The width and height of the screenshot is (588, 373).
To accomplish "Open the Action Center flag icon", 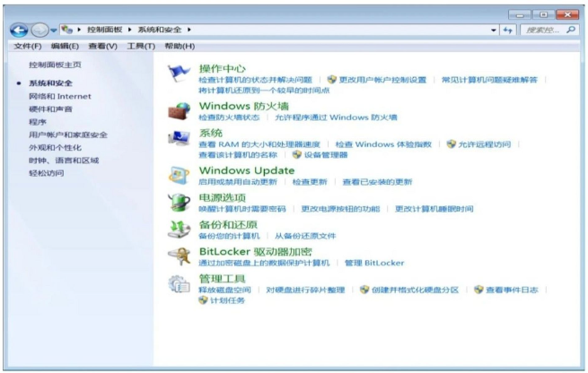I will click(179, 73).
